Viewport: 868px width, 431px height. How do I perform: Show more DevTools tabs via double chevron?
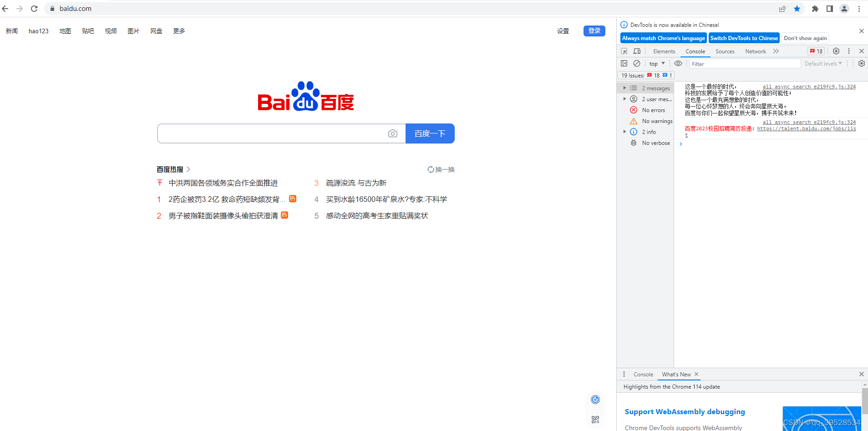776,51
